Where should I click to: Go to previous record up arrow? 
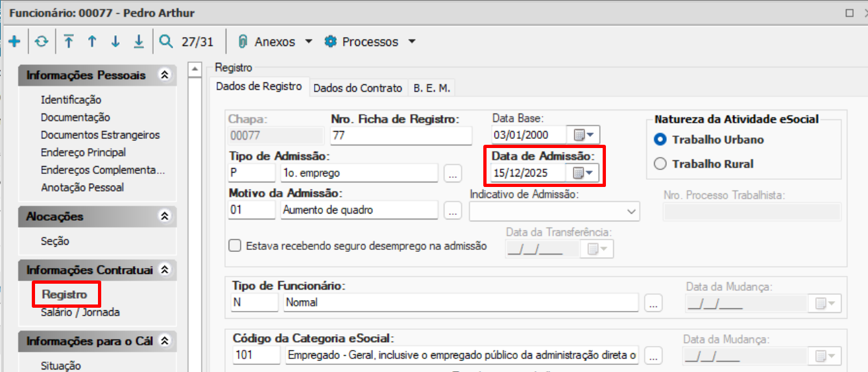(92, 42)
